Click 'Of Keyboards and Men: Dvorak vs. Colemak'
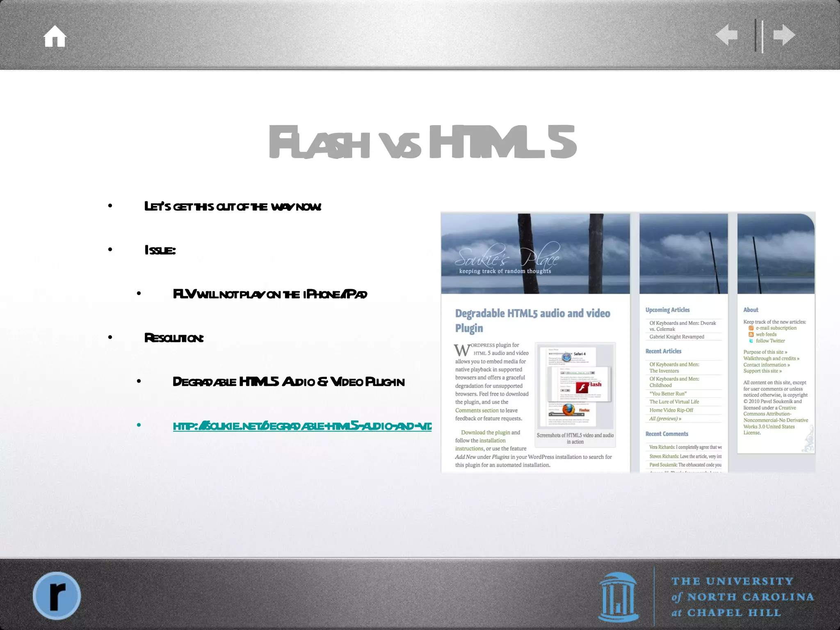This screenshot has height=630, width=840. 682,326
